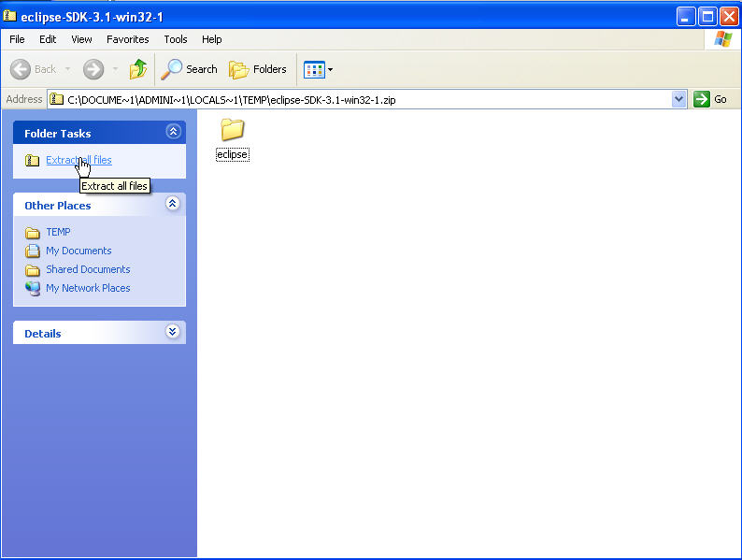Click the zip icon in Address bar
The height and width of the screenshot is (560, 742).
57,99
